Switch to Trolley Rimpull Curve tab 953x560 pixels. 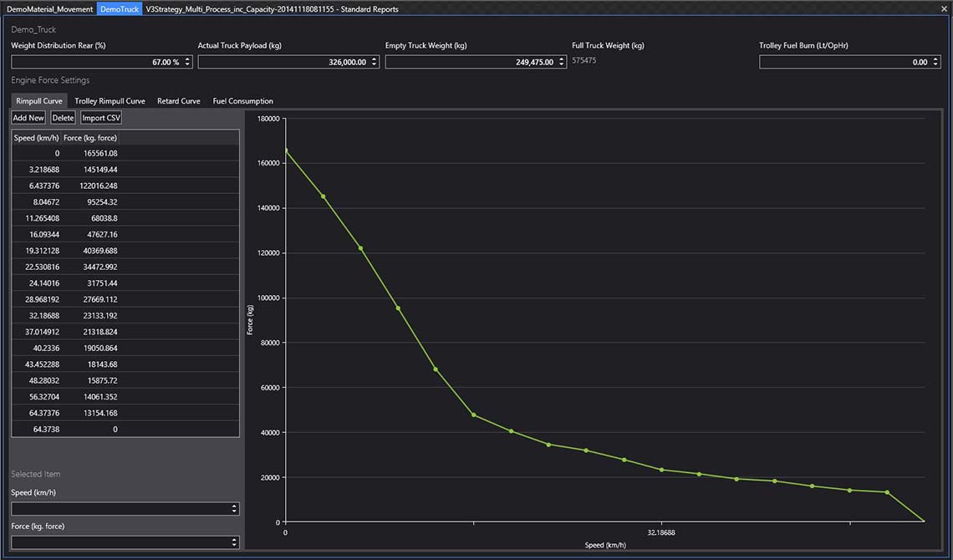coord(110,101)
